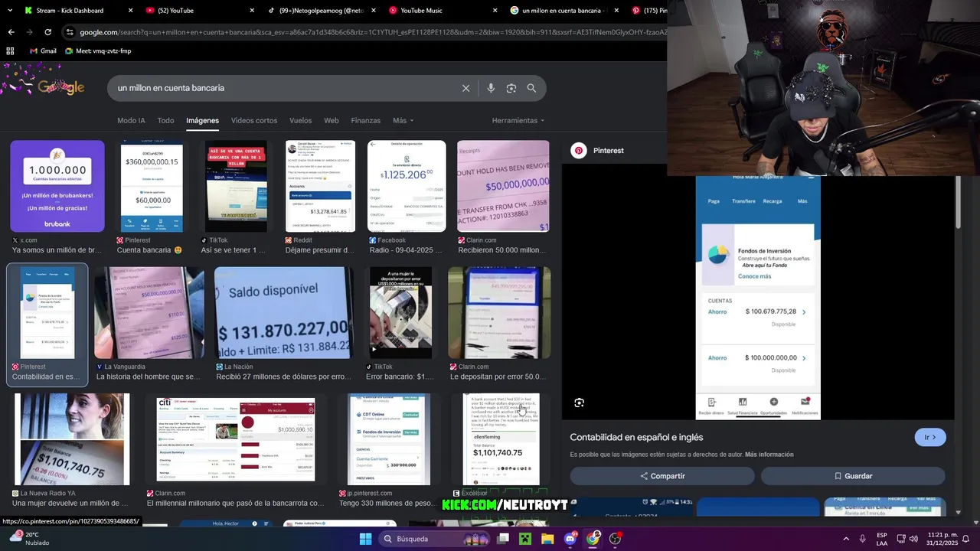Open Google Chrome from the taskbar
This screenshot has width=980, height=551.
click(x=593, y=539)
